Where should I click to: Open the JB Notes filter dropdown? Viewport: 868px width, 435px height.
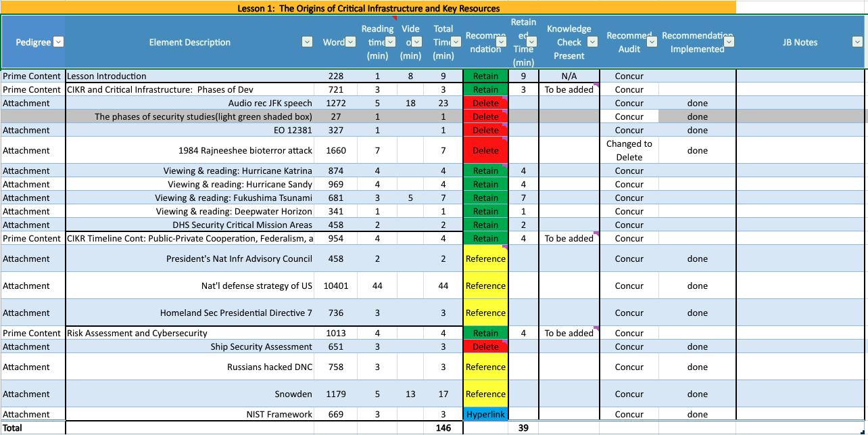click(x=857, y=42)
